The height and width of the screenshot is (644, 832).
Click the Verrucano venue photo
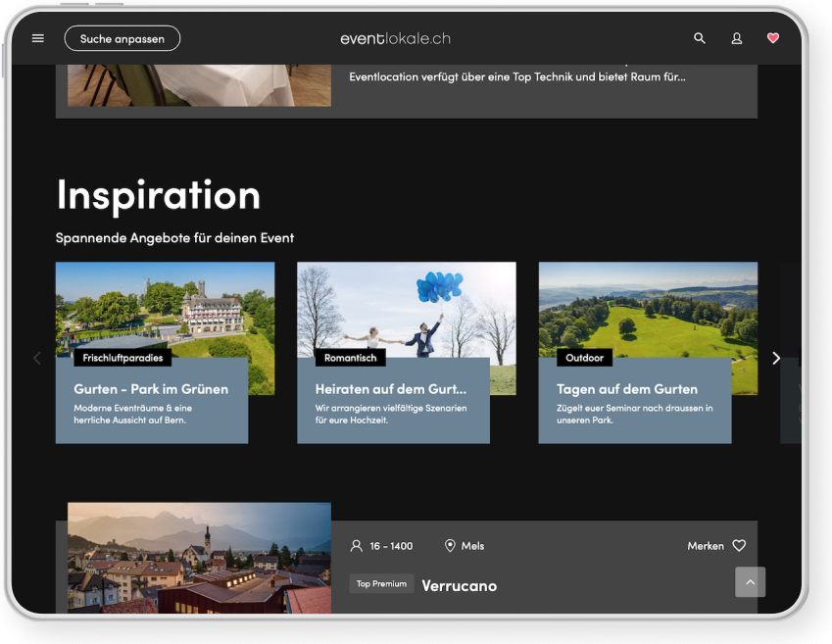(x=199, y=558)
